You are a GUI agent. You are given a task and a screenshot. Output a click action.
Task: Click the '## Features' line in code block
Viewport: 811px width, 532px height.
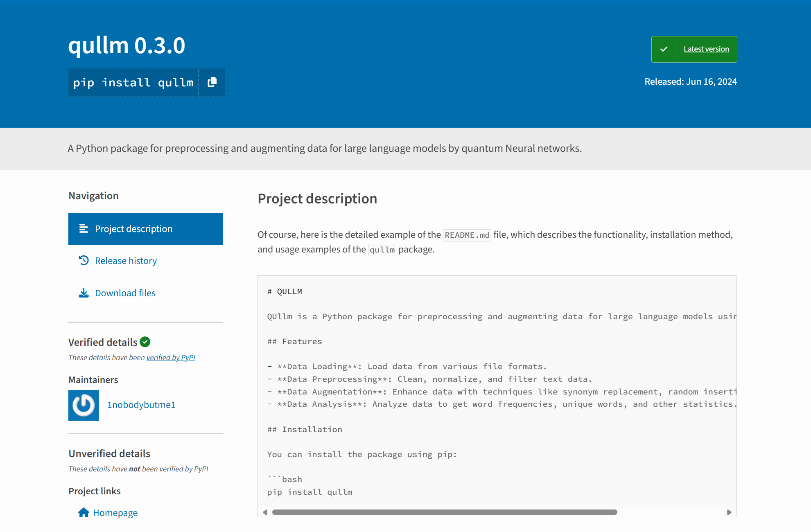click(x=295, y=341)
